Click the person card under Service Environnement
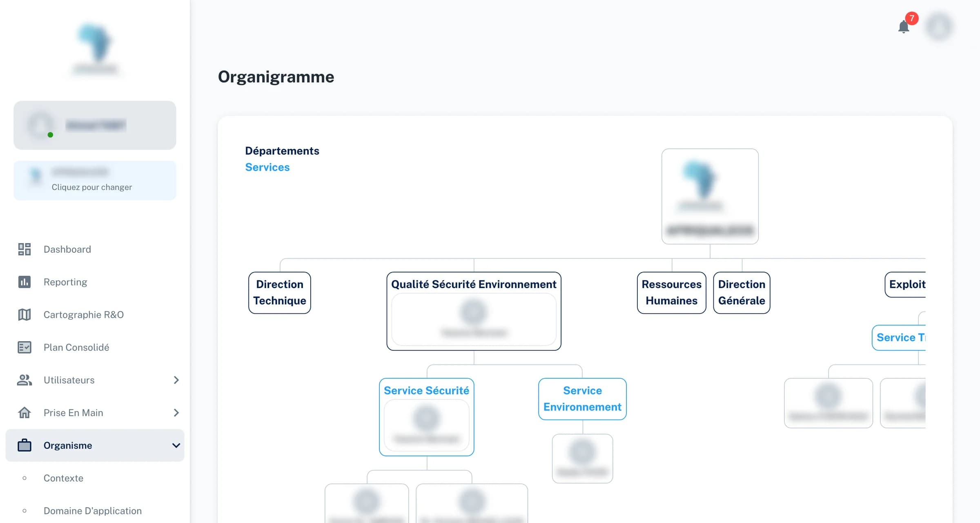 point(582,458)
